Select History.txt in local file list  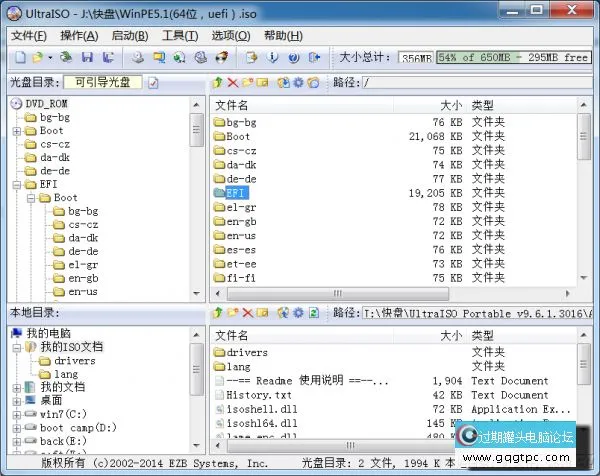(253, 395)
